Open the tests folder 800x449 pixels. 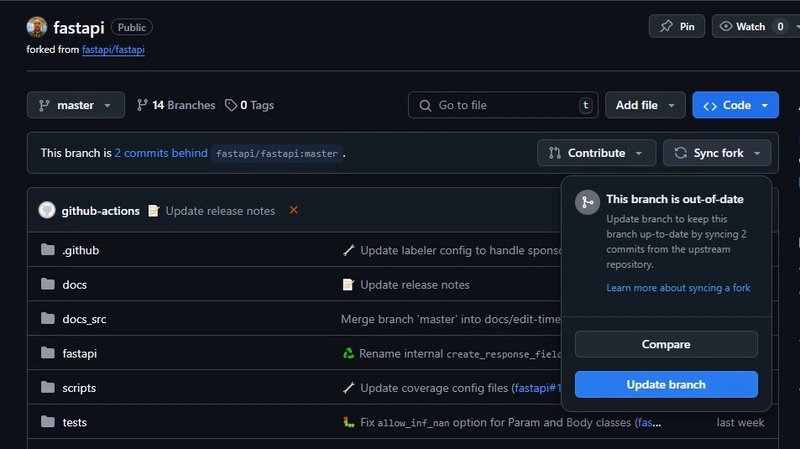(74, 422)
